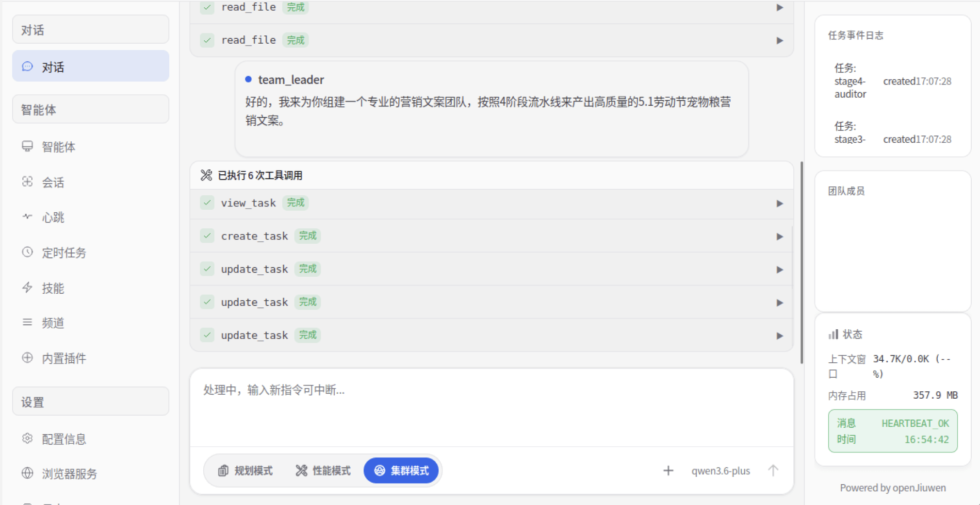980x505 pixels.
Task: Click the gear icon beside 配置信息
Action: pyautogui.click(x=28, y=438)
